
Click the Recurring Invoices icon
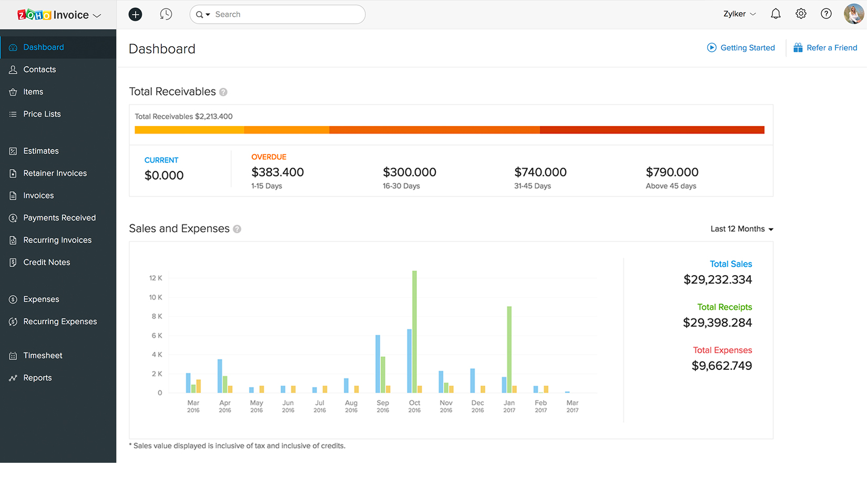(x=13, y=240)
